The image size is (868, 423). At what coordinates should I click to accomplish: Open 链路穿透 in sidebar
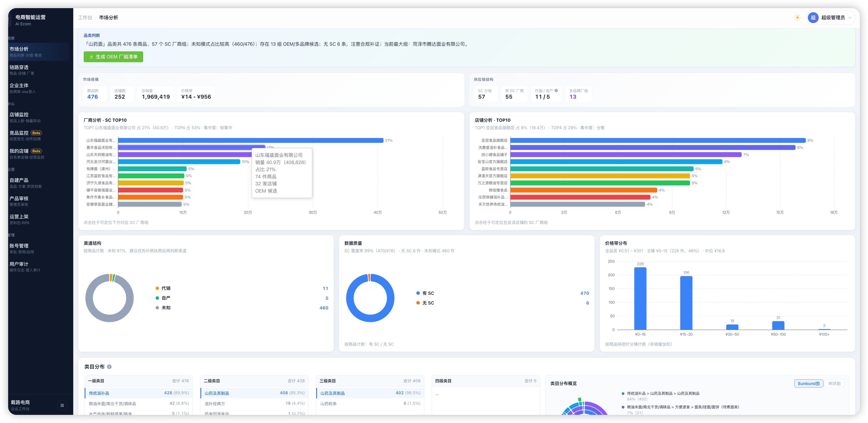tap(39, 70)
